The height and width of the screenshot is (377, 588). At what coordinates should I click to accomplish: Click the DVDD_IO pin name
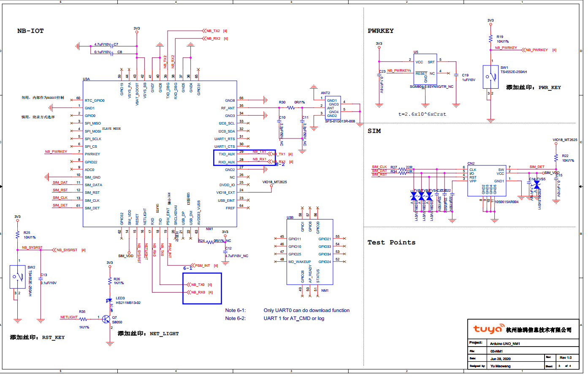[227, 185]
